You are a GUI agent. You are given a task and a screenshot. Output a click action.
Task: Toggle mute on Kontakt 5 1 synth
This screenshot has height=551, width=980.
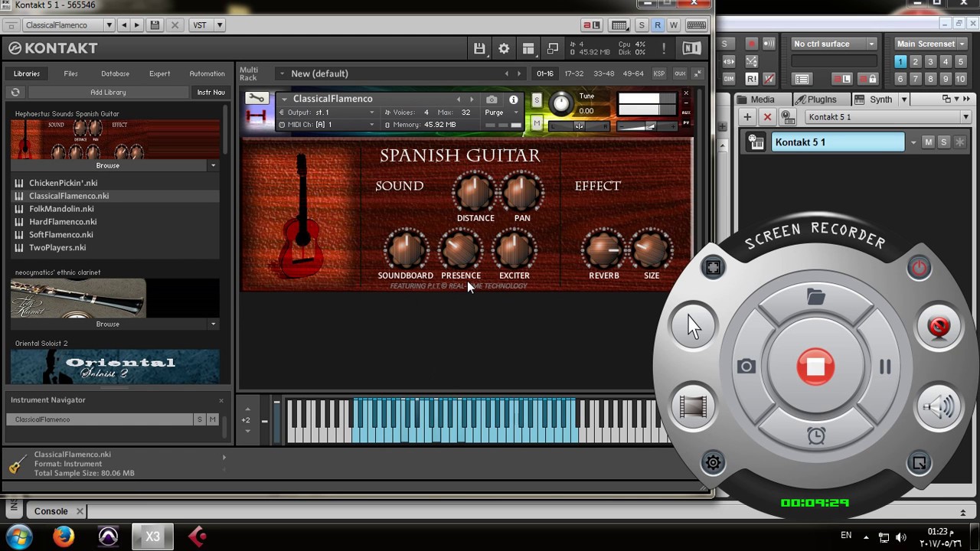pyautogui.click(x=928, y=142)
